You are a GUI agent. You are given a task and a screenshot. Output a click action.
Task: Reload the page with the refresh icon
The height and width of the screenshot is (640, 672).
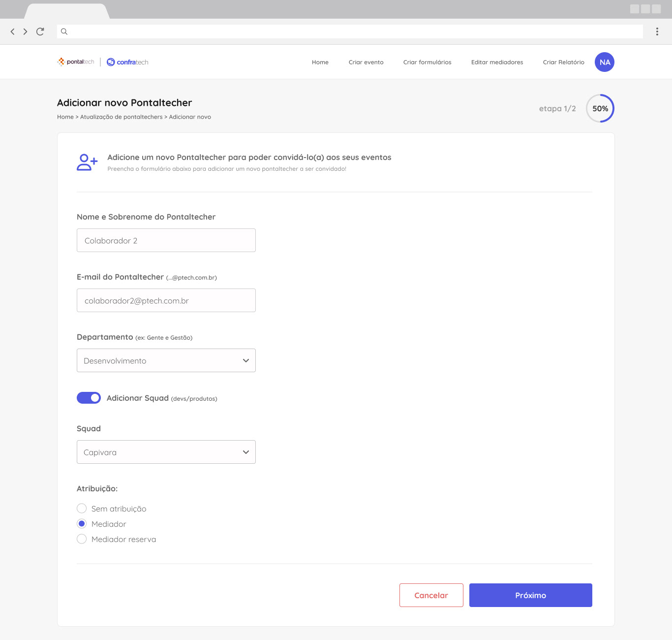pyautogui.click(x=40, y=31)
